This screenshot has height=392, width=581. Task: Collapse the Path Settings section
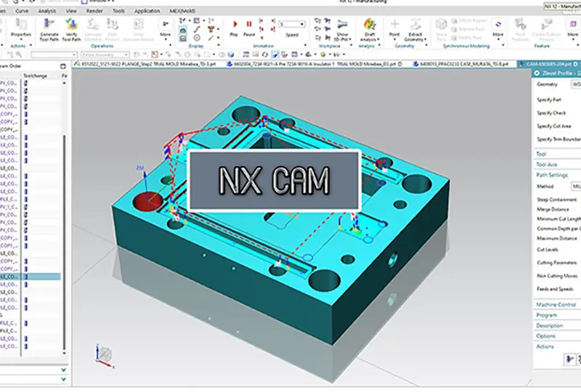(552, 175)
